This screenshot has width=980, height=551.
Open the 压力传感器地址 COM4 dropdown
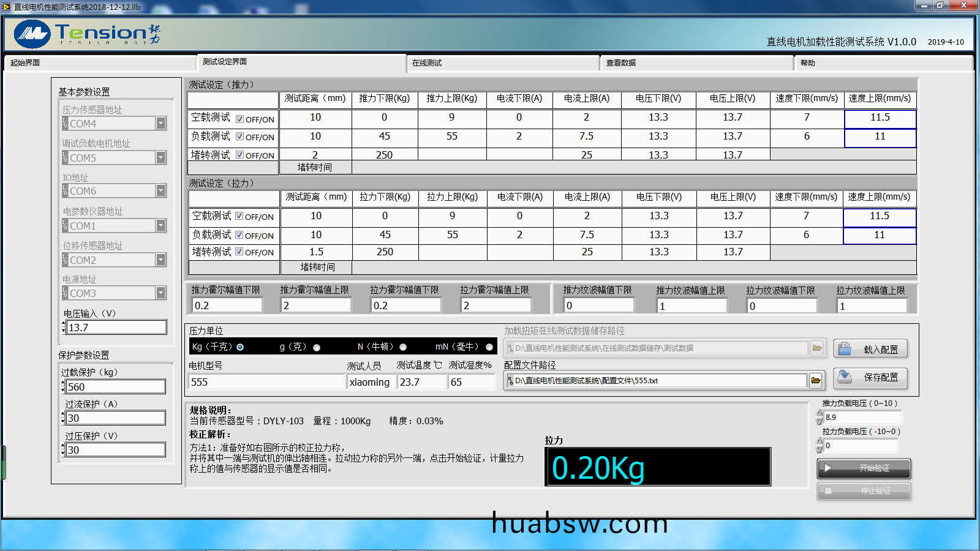coord(160,124)
